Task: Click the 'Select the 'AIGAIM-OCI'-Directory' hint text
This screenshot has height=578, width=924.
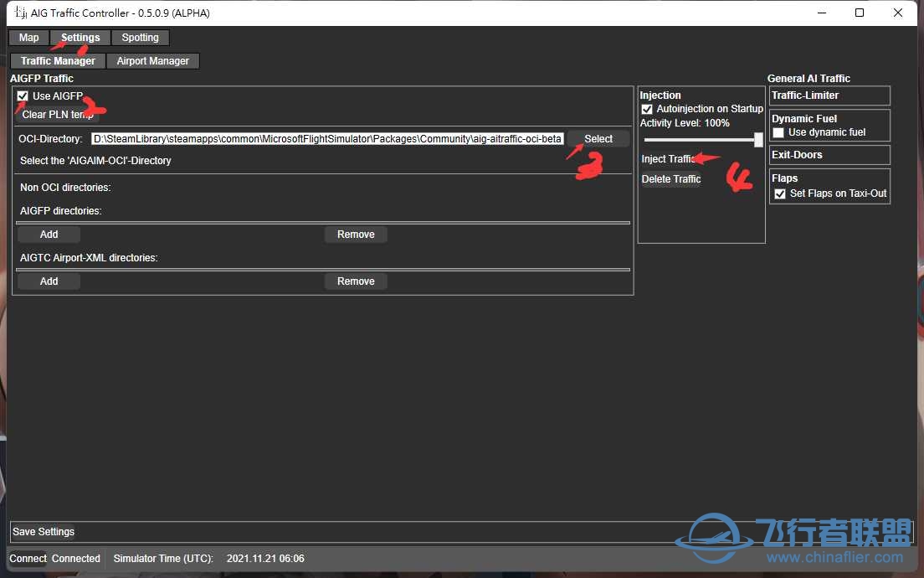Action: click(95, 161)
